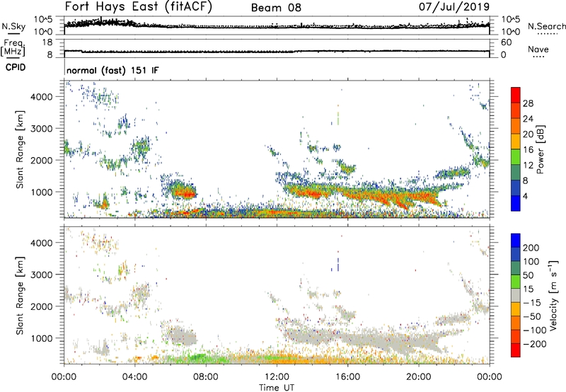Click Velocity colorbar segment between -15 and -50
Screen dimensions: 566x392
(516, 309)
